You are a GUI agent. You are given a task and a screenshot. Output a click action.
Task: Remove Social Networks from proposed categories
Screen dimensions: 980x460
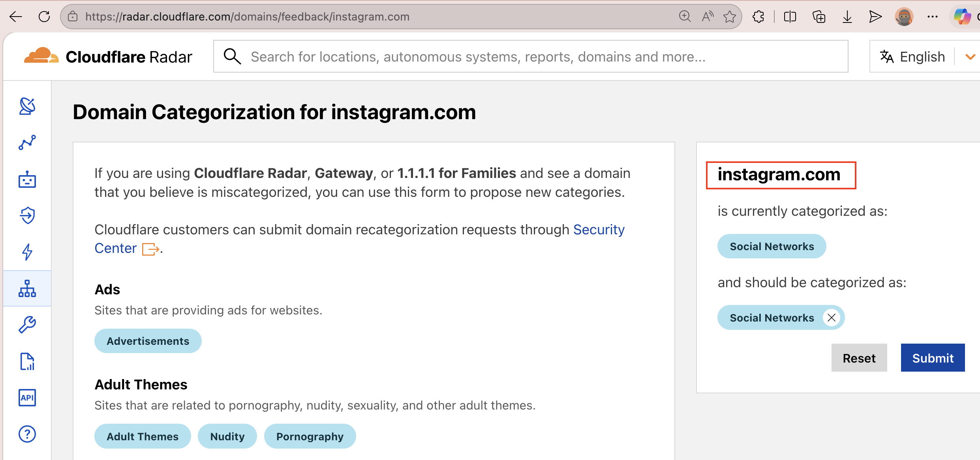click(x=831, y=318)
